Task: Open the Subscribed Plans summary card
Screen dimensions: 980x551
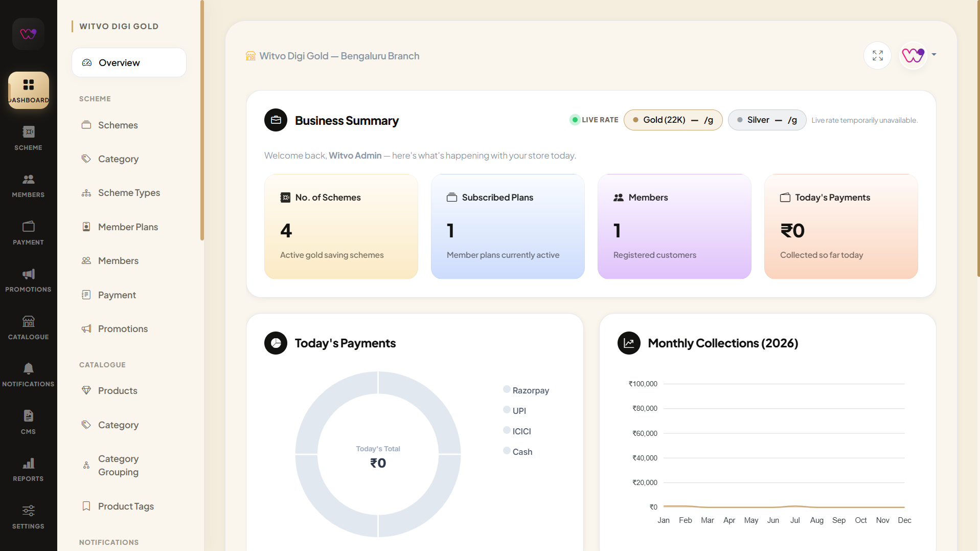Action: [x=508, y=226]
